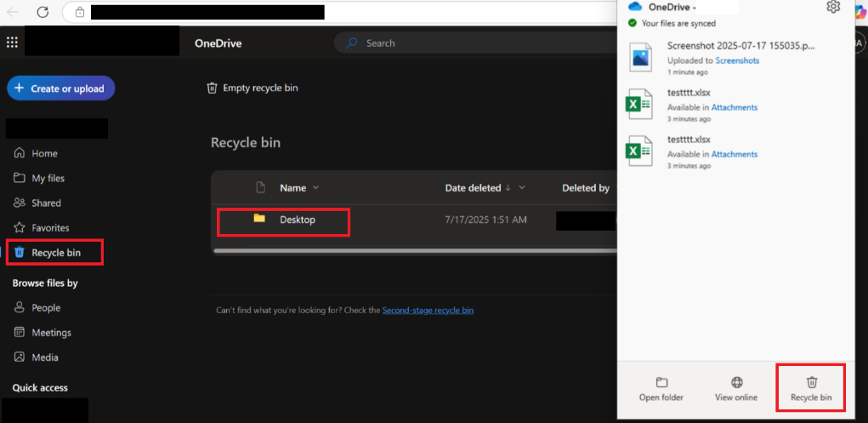Click the address bar lock icon
The width and height of the screenshot is (868, 423).
point(80,12)
